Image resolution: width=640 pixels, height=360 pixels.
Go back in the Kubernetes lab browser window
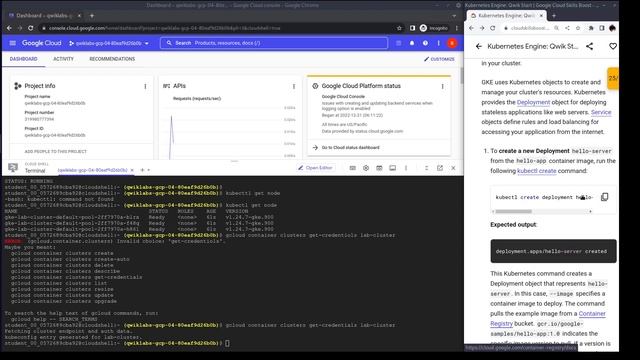(471, 28)
